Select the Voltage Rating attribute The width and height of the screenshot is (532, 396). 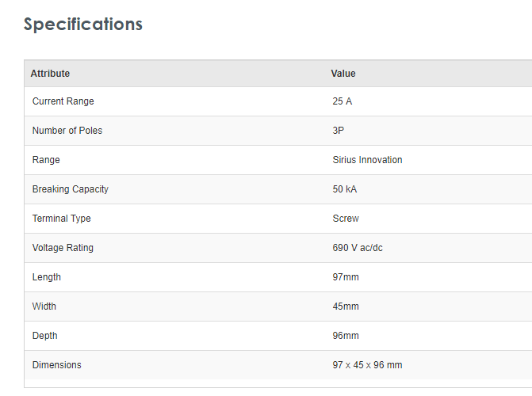tap(63, 248)
